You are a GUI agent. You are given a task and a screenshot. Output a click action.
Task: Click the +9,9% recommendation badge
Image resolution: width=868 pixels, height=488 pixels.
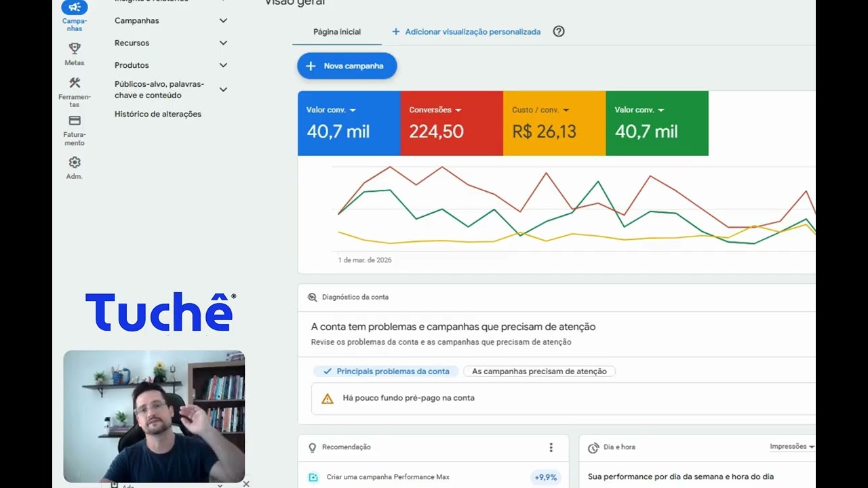tap(546, 477)
